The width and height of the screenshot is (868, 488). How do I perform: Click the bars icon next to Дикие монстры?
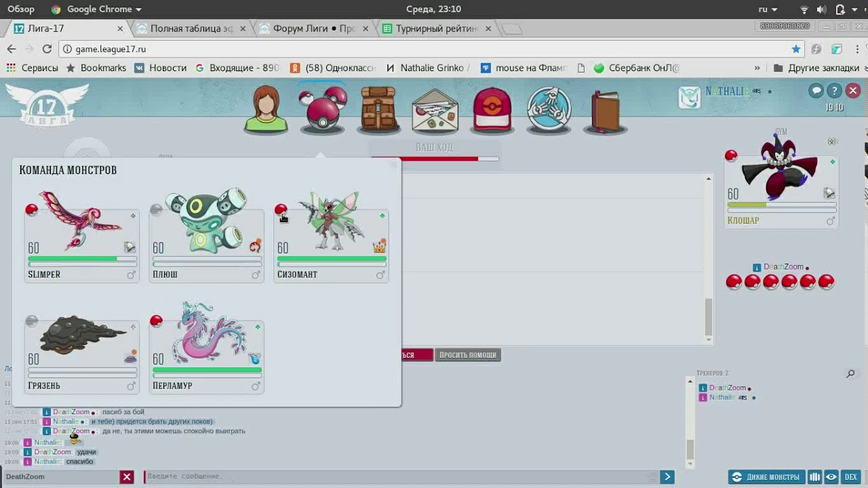[x=814, y=477]
